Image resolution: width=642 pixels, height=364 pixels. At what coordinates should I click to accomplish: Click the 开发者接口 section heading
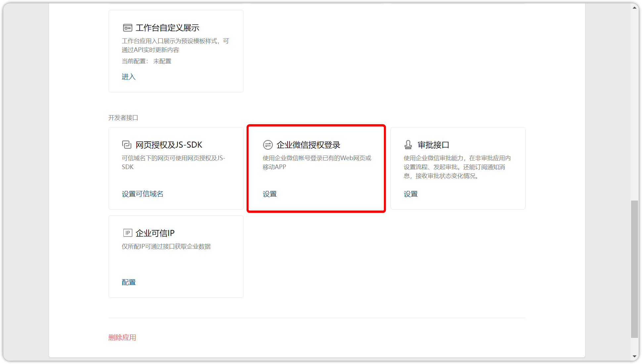pyautogui.click(x=123, y=118)
